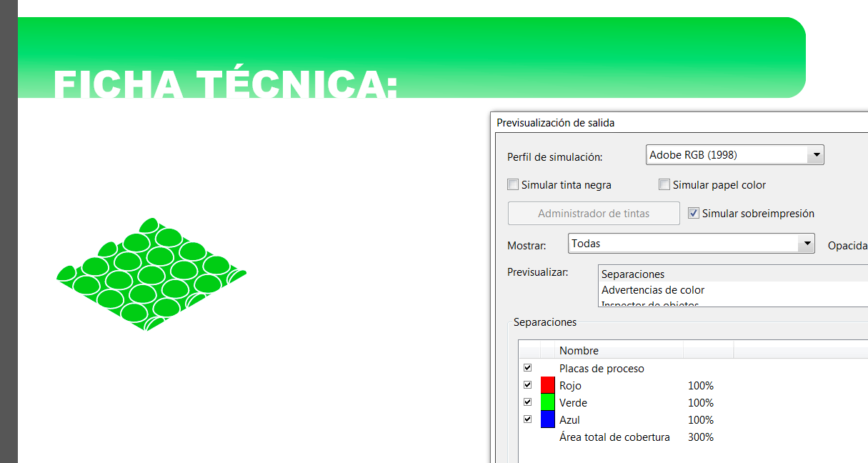Click the Administrador de tintas button

click(x=594, y=214)
